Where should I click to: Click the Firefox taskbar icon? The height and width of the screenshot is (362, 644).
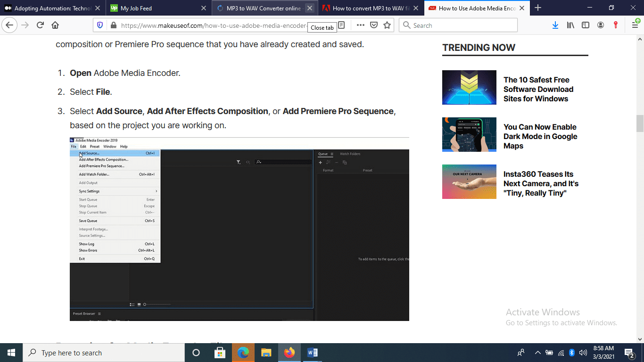(x=289, y=353)
